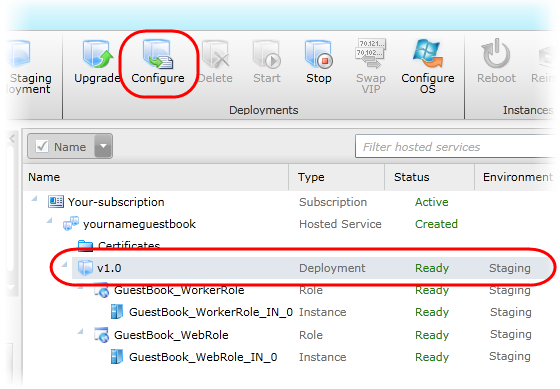This screenshot has width=560, height=389.
Task: Click the Start deployment icon
Action: [x=266, y=54]
